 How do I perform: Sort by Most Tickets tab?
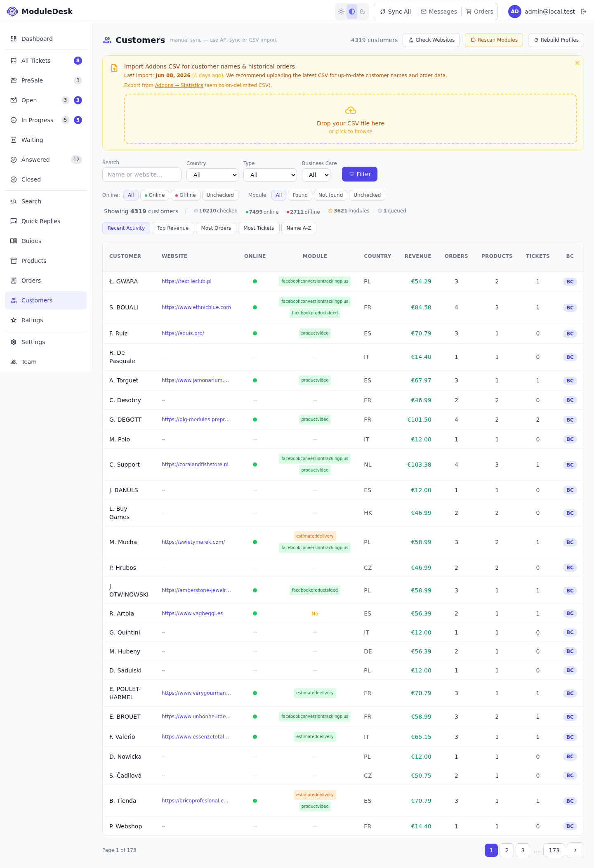[259, 228]
